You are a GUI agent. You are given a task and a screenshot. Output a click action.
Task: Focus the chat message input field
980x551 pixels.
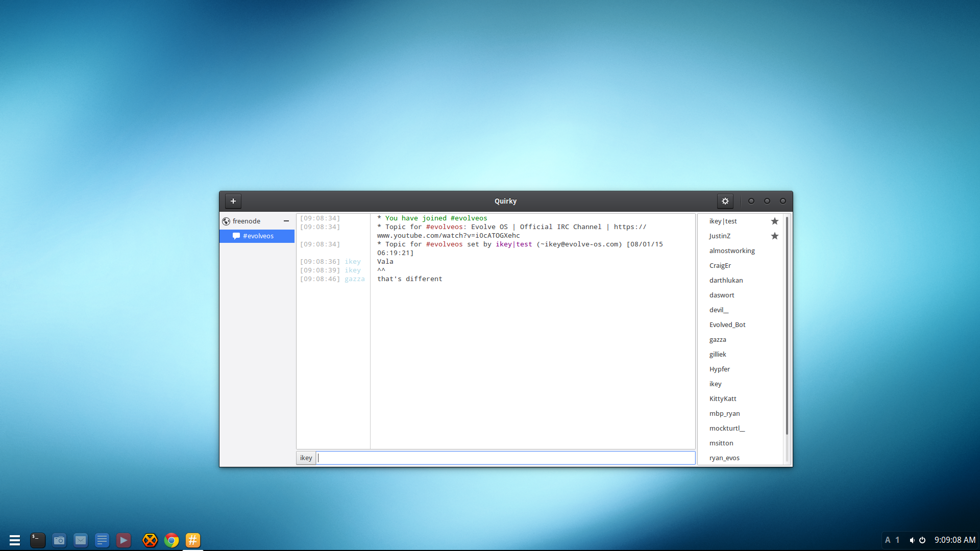point(505,458)
